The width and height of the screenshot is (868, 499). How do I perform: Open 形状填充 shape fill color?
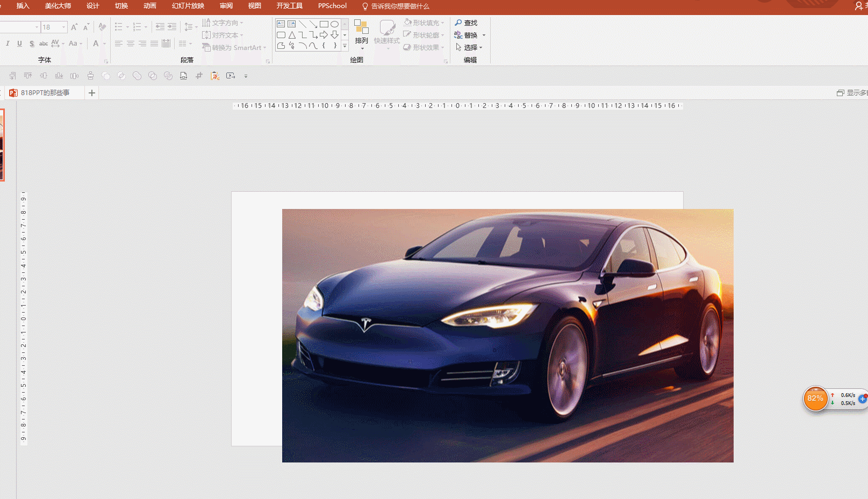click(424, 23)
